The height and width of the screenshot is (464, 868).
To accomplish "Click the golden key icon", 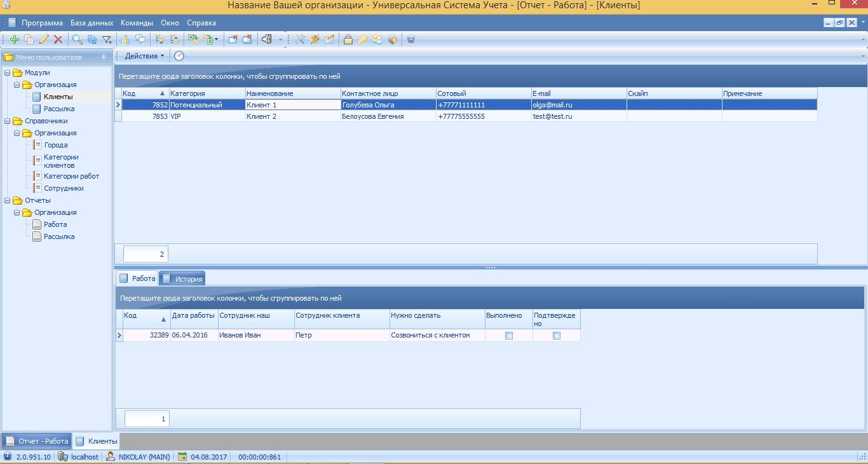I will point(362,39).
